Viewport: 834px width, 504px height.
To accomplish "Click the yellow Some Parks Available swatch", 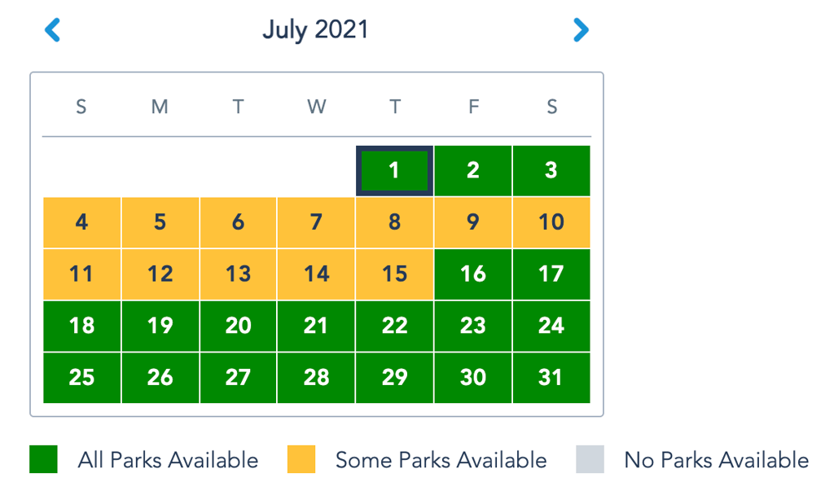I will 302,460.
